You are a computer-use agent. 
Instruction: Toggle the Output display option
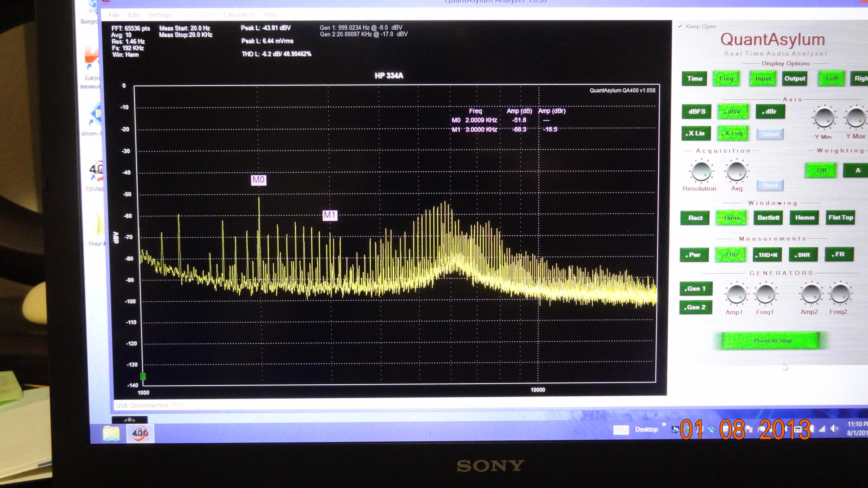click(795, 78)
